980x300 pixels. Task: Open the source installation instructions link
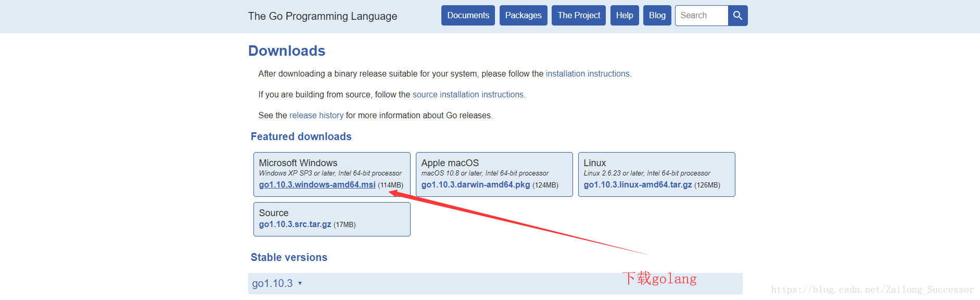[x=468, y=95]
